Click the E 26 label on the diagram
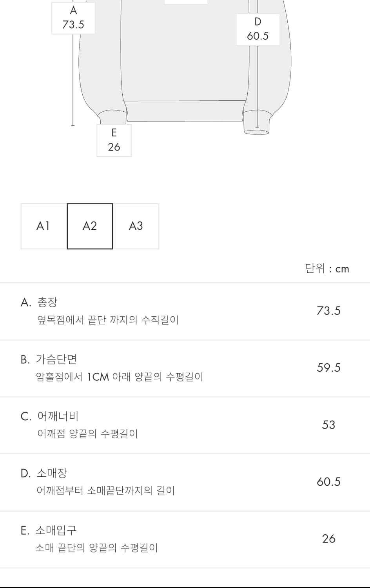Screen dimensions: 370x588 pyautogui.click(x=114, y=140)
